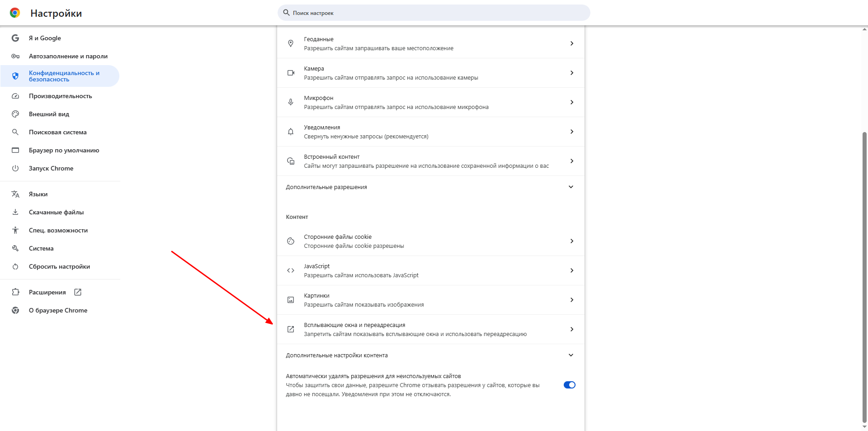Open О браузере Chrome page
The width and height of the screenshot is (868, 431).
pyautogui.click(x=58, y=310)
